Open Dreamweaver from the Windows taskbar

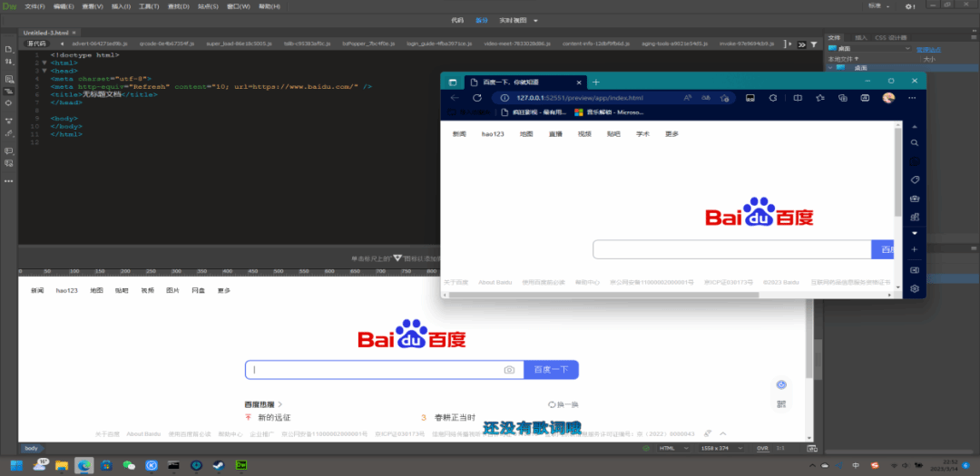(240, 464)
